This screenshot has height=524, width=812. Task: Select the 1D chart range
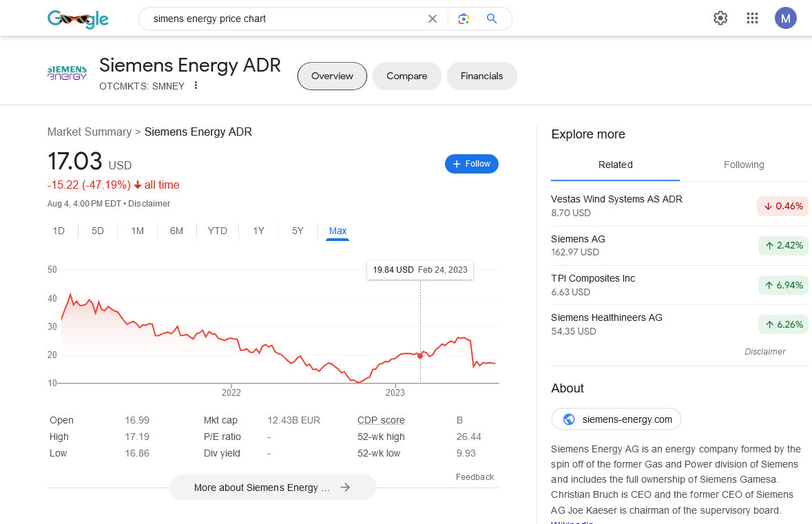click(59, 231)
